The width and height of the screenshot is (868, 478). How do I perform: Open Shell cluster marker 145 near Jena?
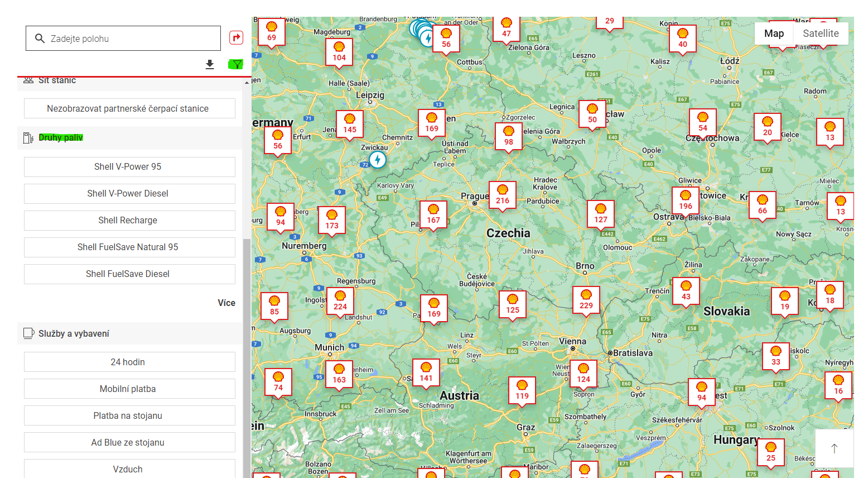tap(350, 125)
